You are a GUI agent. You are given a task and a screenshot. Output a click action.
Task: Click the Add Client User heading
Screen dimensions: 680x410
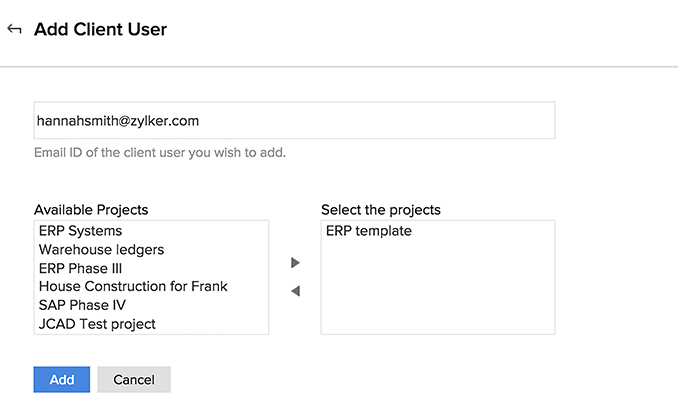[x=100, y=29]
